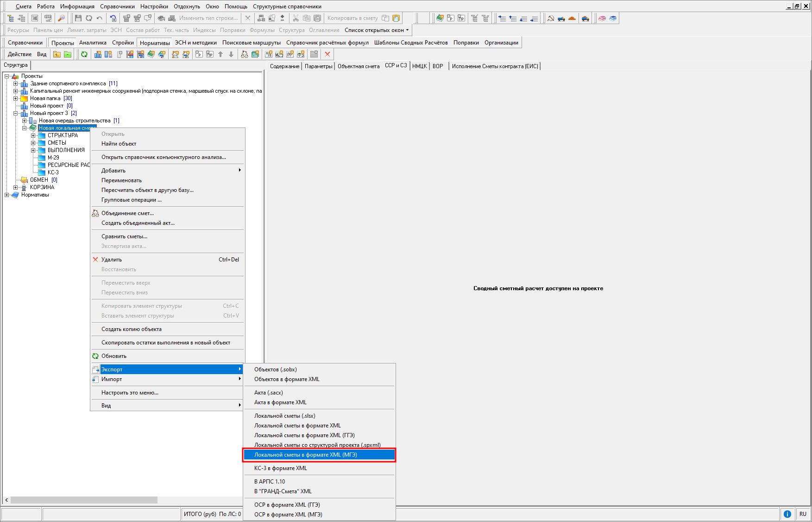Viewport: 812px width, 522px height.
Task: Click the green refresh arrows toolbar icon
Action: (x=84, y=54)
